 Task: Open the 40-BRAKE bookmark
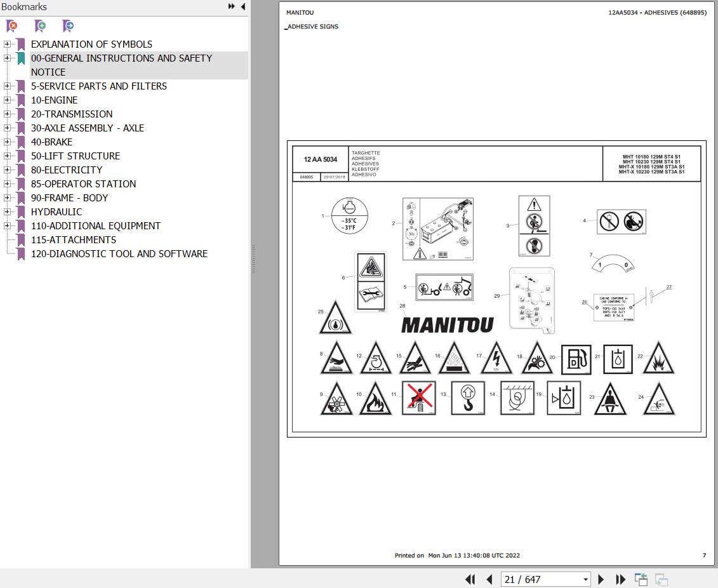pyautogui.click(x=52, y=142)
